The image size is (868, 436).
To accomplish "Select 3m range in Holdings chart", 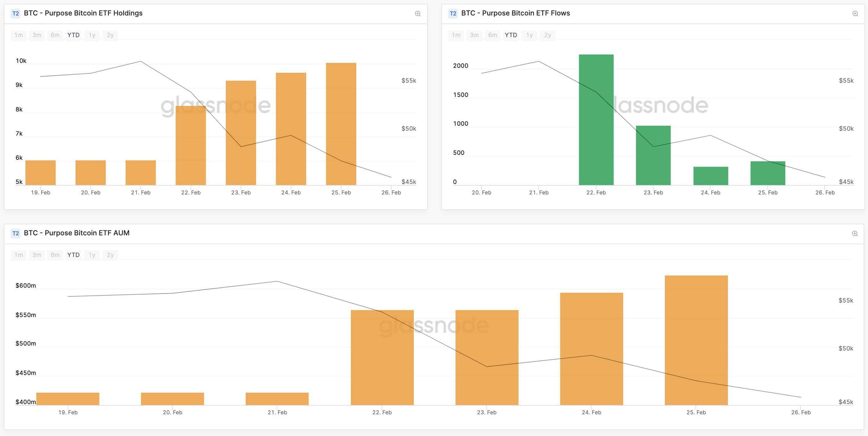I will pyautogui.click(x=37, y=35).
